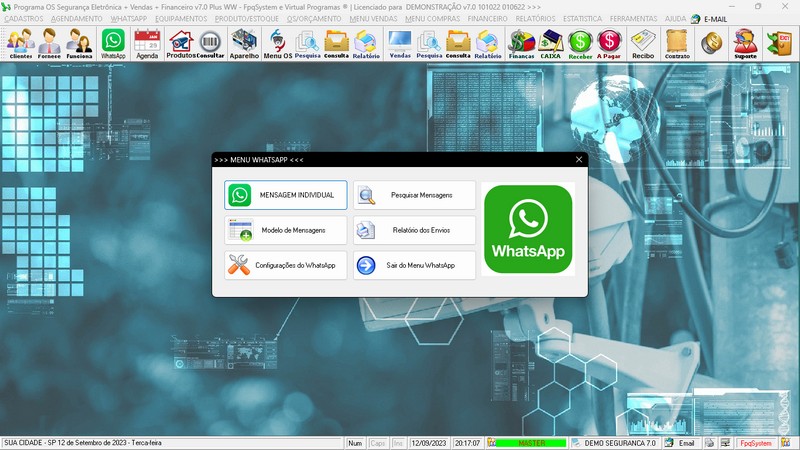
Task: Click the large WhatsApp logo image
Action: coord(528,229)
